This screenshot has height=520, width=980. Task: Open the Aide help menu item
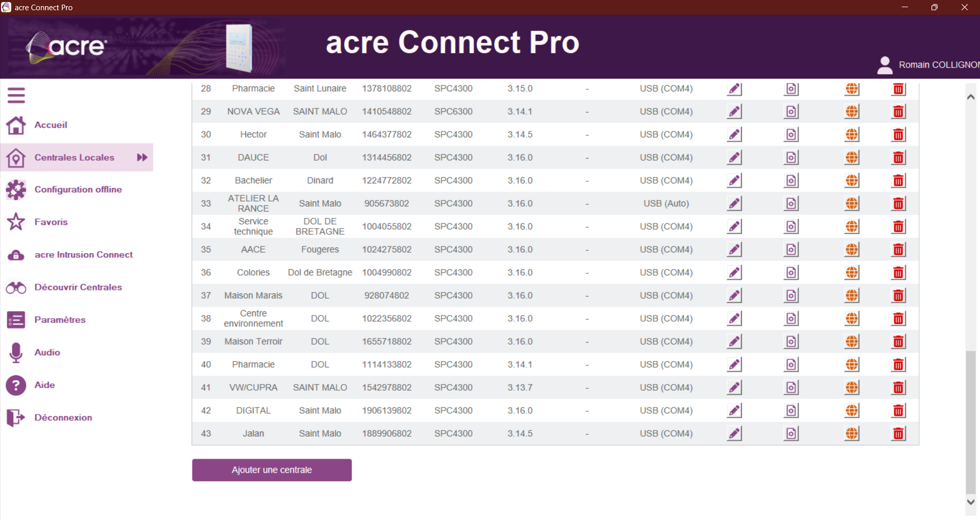(x=44, y=385)
